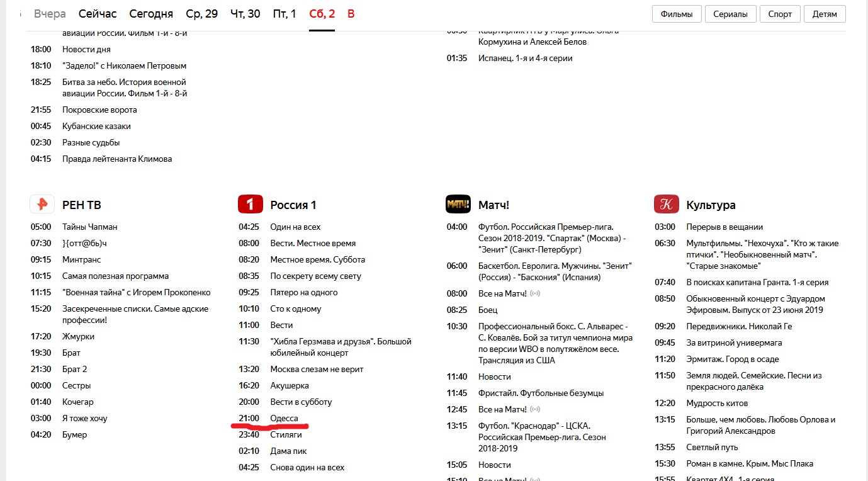Open the program Брат at 19:30

pyautogui.click(x=72, y=353)
